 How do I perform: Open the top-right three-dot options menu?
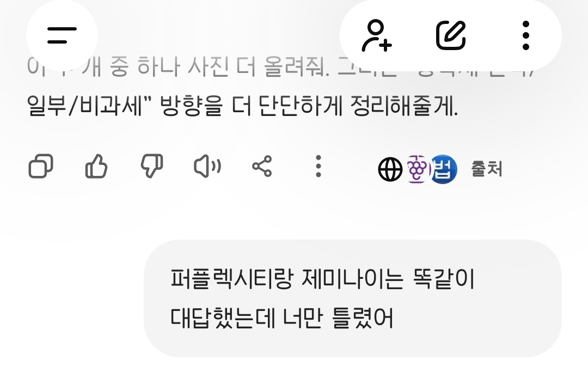(x=526, y=35)
